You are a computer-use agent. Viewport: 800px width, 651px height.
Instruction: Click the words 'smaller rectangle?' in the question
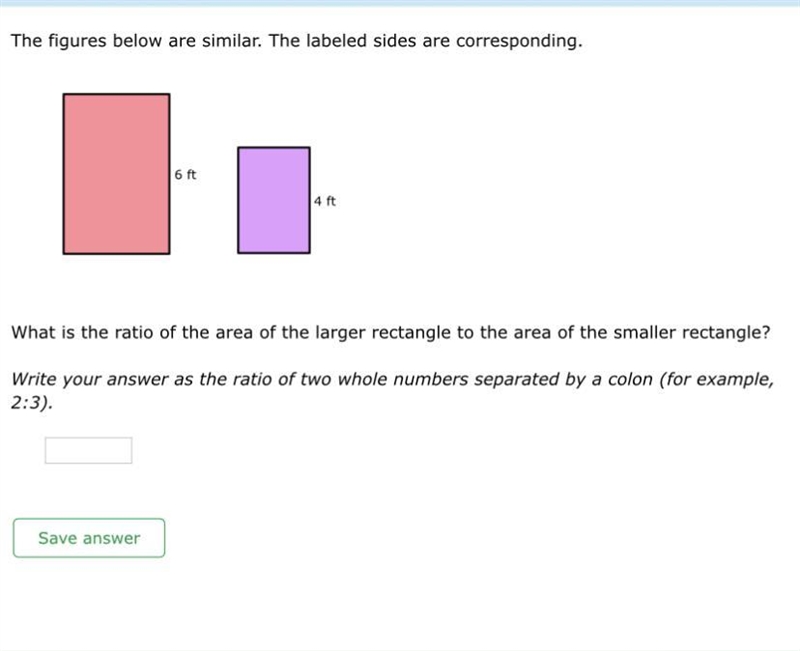tap(691, 333)
